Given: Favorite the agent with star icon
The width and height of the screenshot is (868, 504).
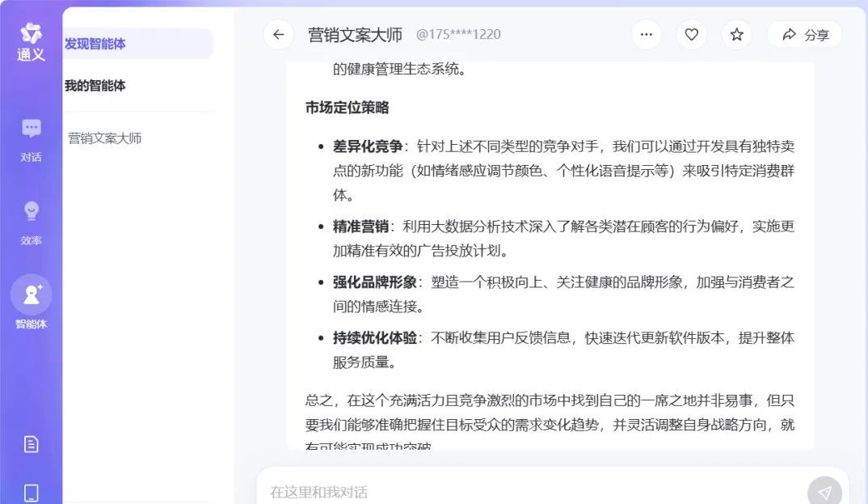Looking at the screenshot, I should click(736, 34).
